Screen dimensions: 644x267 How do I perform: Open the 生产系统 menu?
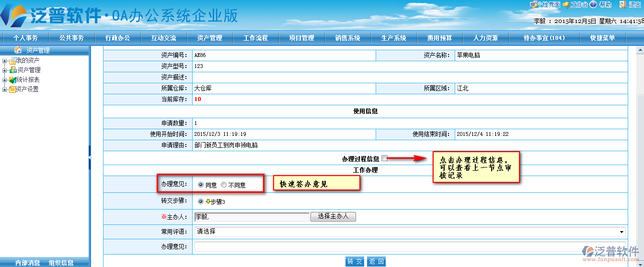pyautogui.click(x=393, y=38)
